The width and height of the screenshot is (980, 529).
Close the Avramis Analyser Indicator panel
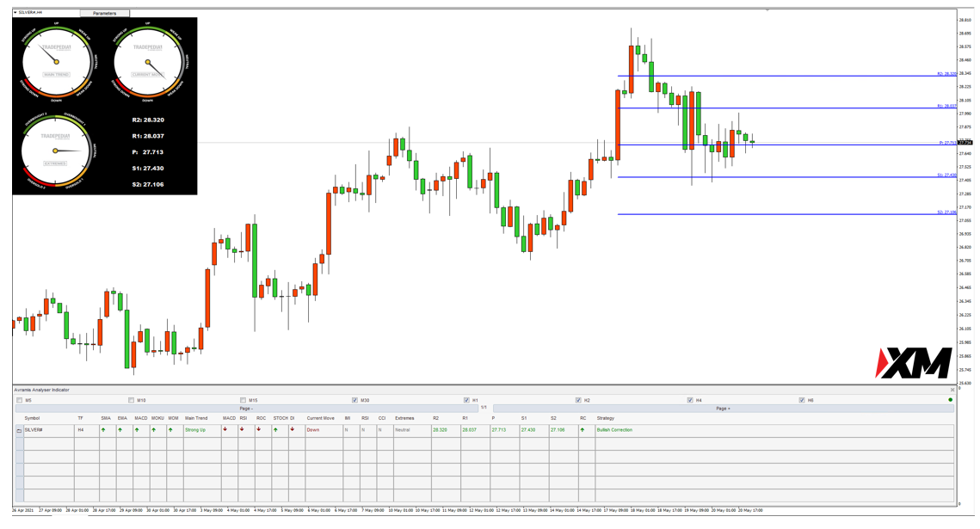(952, 390)
